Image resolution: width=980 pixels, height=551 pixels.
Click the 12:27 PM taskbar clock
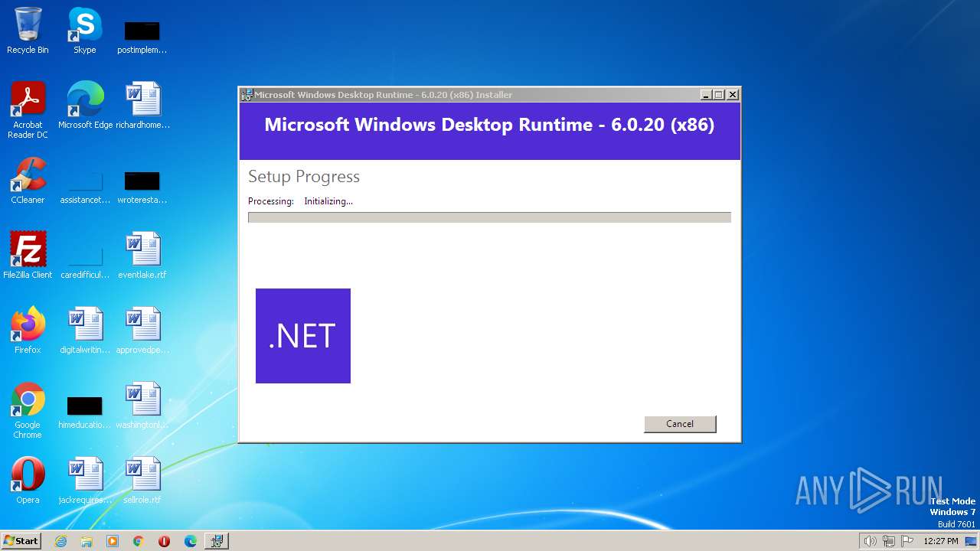(941, 541)
